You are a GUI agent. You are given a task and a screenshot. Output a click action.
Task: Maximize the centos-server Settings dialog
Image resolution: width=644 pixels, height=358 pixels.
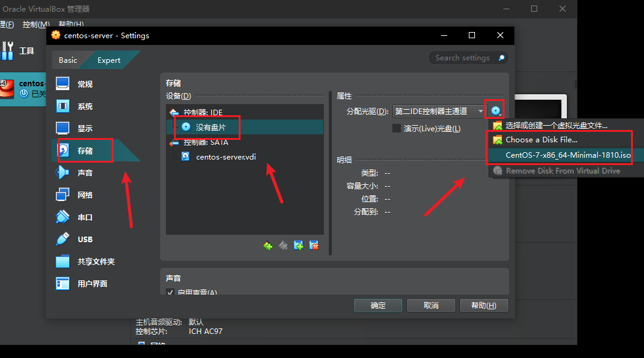tap(472, 36)
